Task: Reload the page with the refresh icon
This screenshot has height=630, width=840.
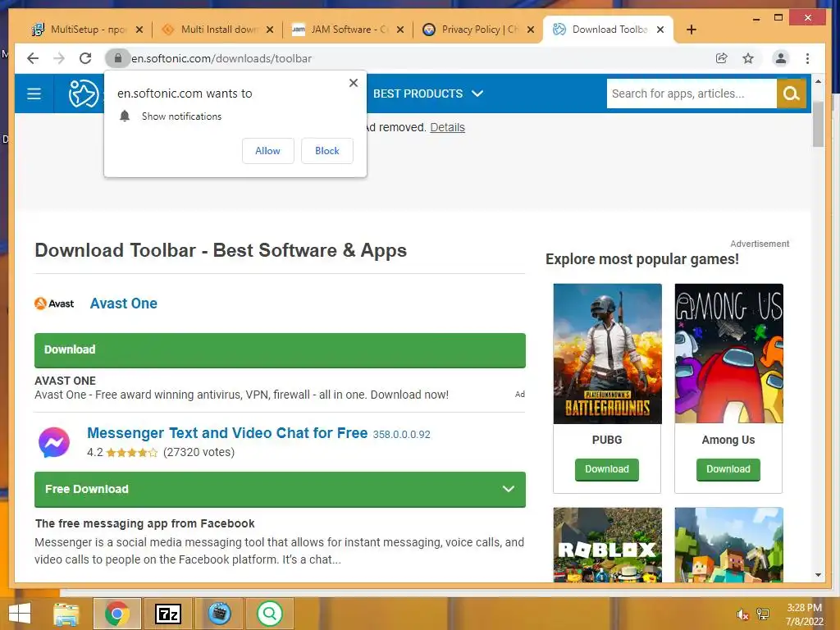Action: [85, 58]
